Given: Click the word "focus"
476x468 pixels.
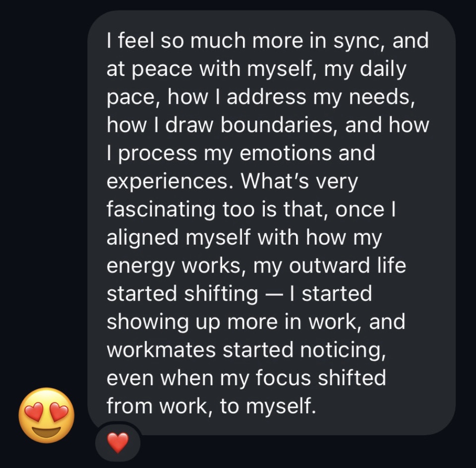Looking at the screenshot, I should pyautogui.click(x=284, y=378).
